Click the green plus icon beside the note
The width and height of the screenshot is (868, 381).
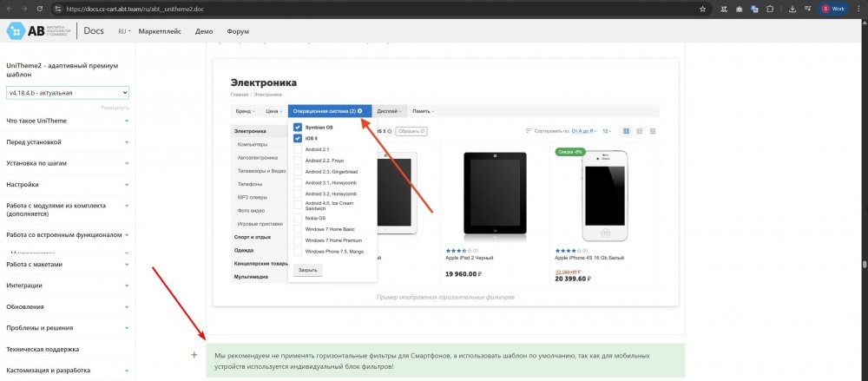[x=194, y=355]
